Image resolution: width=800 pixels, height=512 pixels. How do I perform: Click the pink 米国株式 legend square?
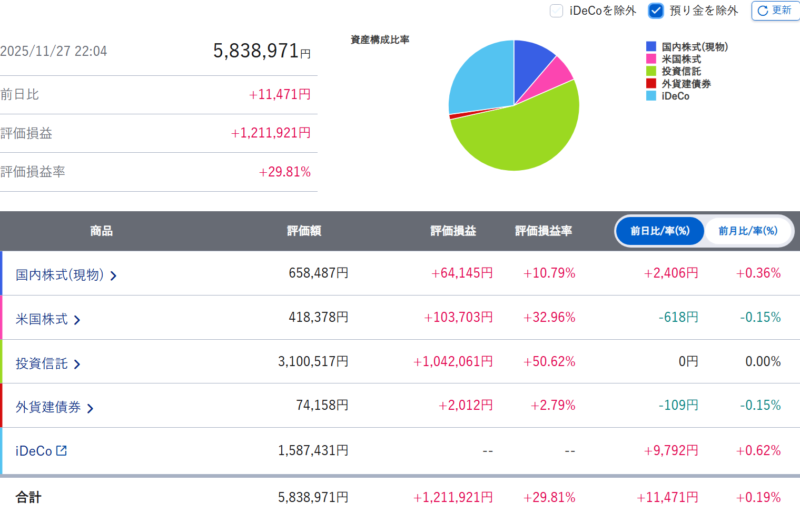click(x=651, y=60)
